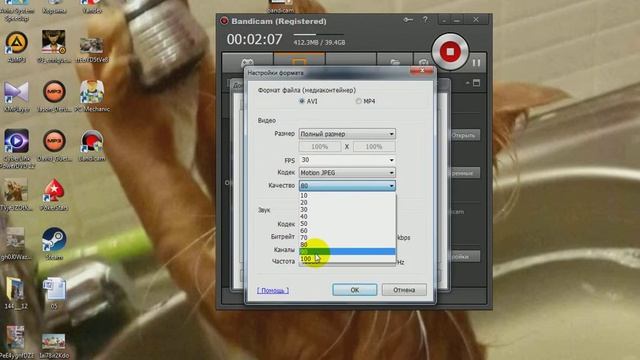
Task: Select AVI file format
Action: (308, 101)
